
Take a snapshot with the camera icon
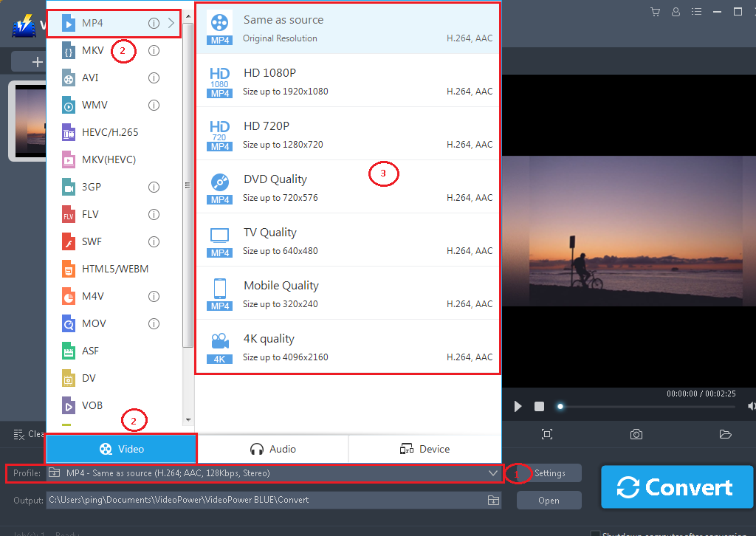tap(636, 434)
